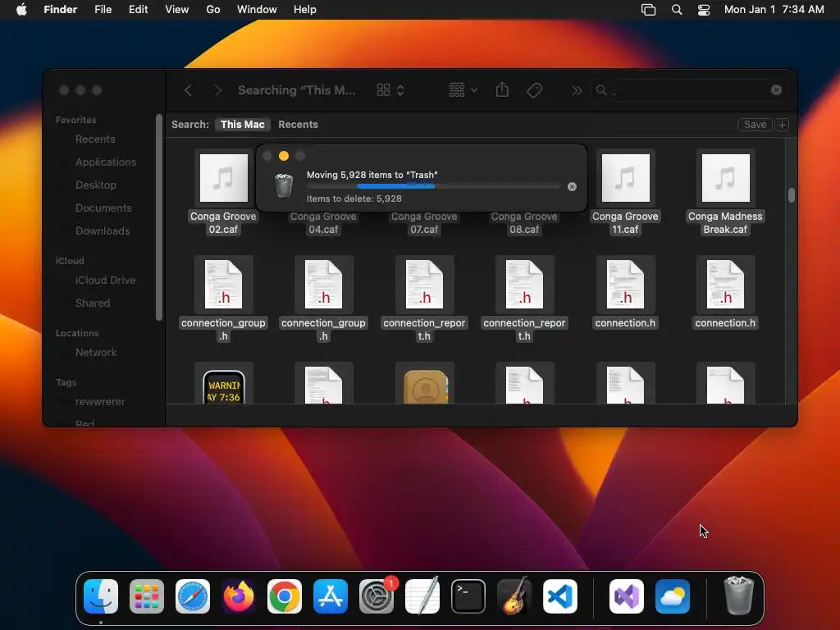
Task: Select This Mac search scope
Action: coord(243,125)
